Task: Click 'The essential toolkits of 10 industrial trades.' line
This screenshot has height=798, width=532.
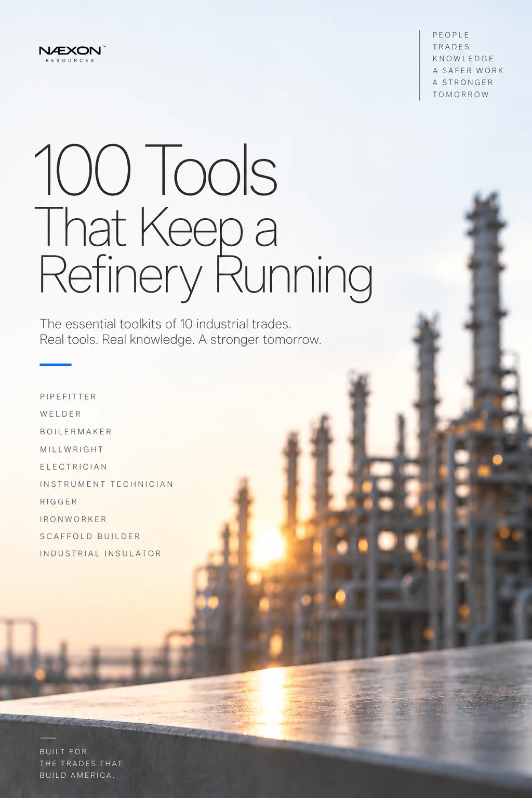Action: [165, 324]
